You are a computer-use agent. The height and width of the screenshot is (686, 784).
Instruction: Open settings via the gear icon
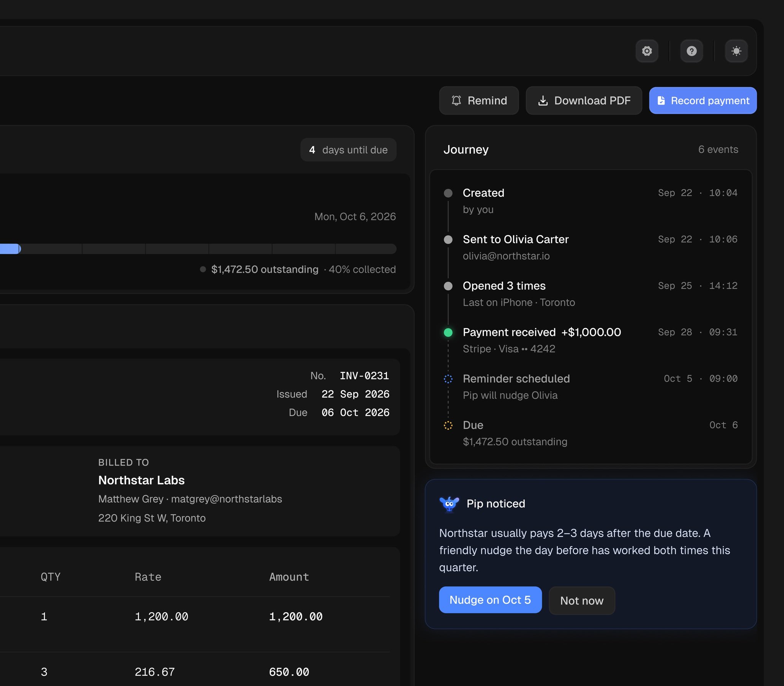point(647,51)
